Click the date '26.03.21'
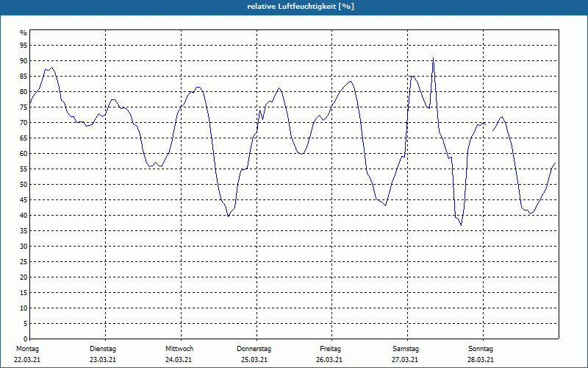Image resolution: width=588 pixels, height=368 pixels. point(329,360)
